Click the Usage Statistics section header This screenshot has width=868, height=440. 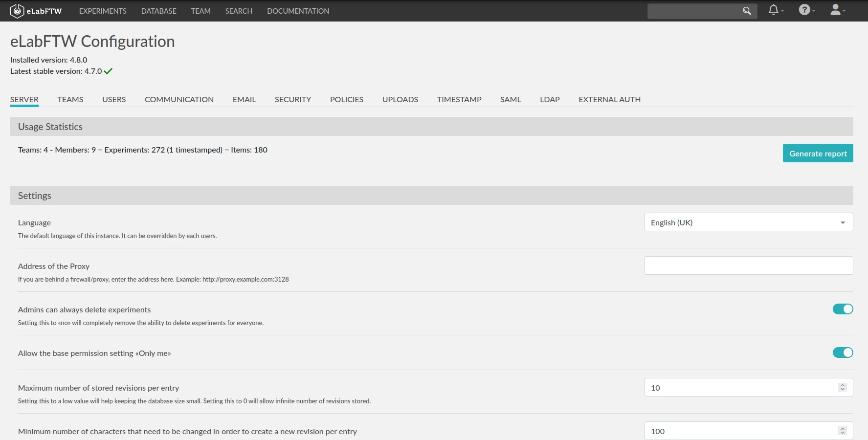(x=432, y=126)
